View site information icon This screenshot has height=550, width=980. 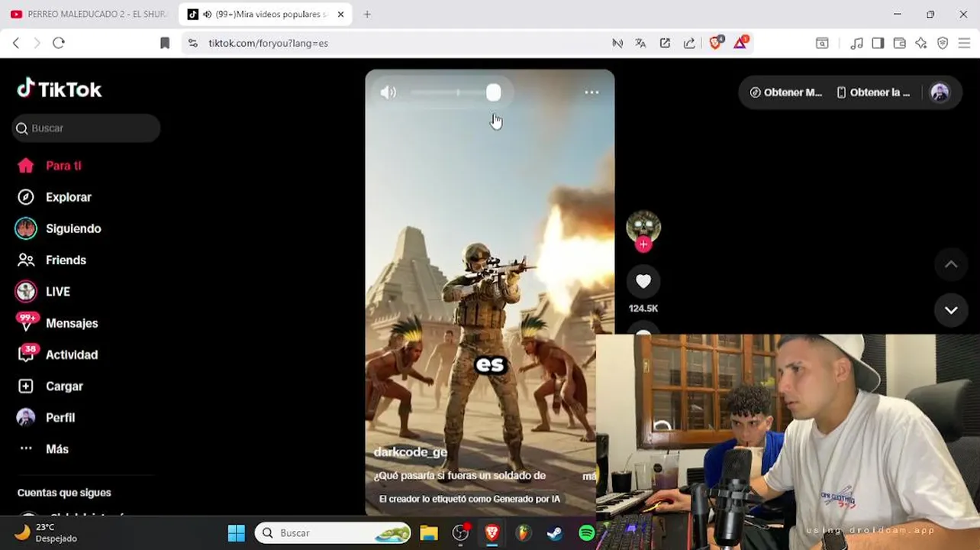193,43
